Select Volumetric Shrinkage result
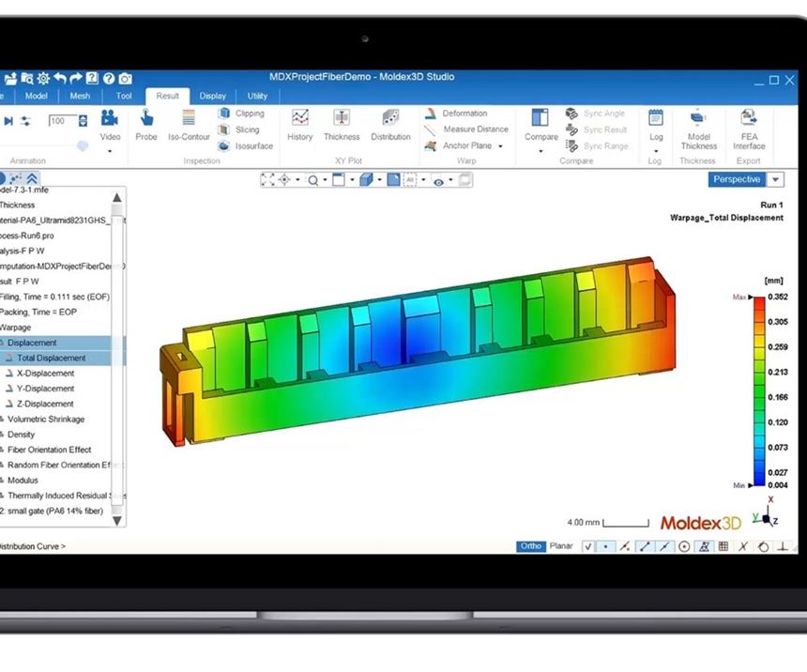 [x=46, y=420]
